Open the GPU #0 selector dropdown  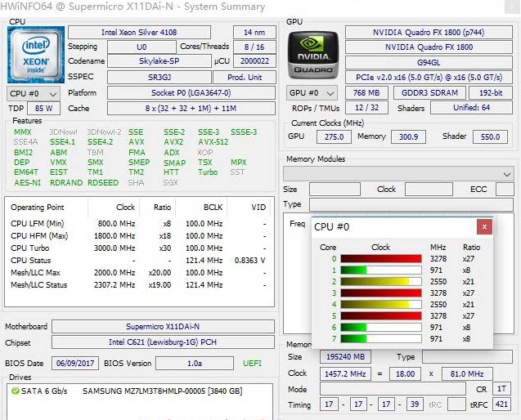312,93
